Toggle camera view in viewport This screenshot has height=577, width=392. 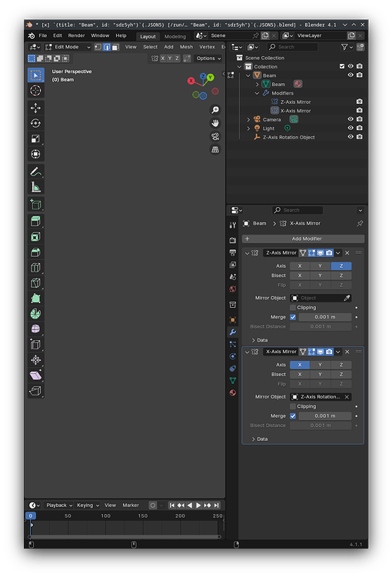(x=215, y=136)
